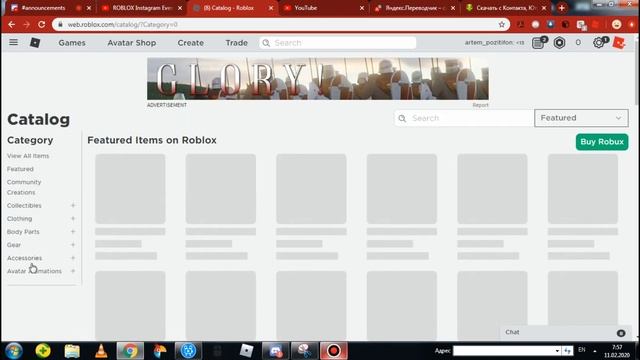Go back with browser back arrow

click(x=11, y=24)
